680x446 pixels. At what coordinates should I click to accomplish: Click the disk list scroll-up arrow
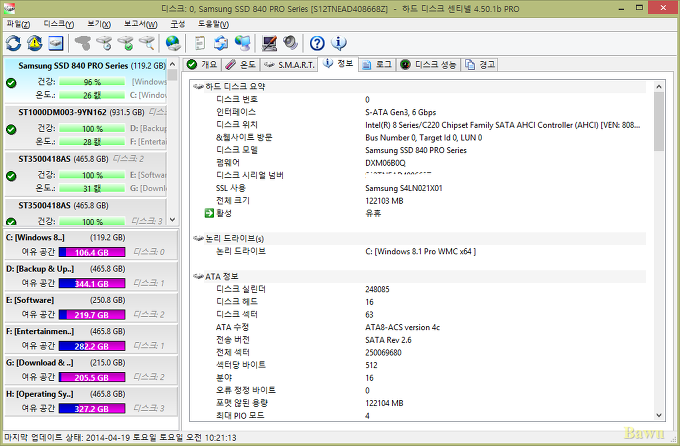pos(173,64)
